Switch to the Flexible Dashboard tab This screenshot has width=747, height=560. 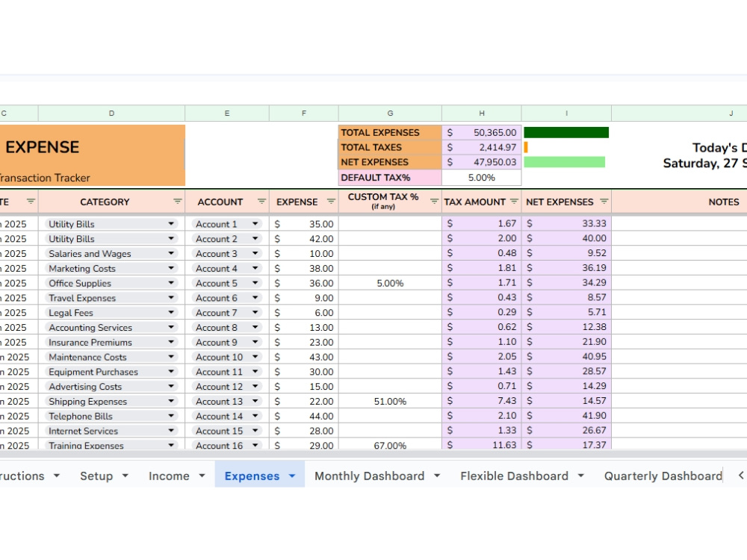514,476
